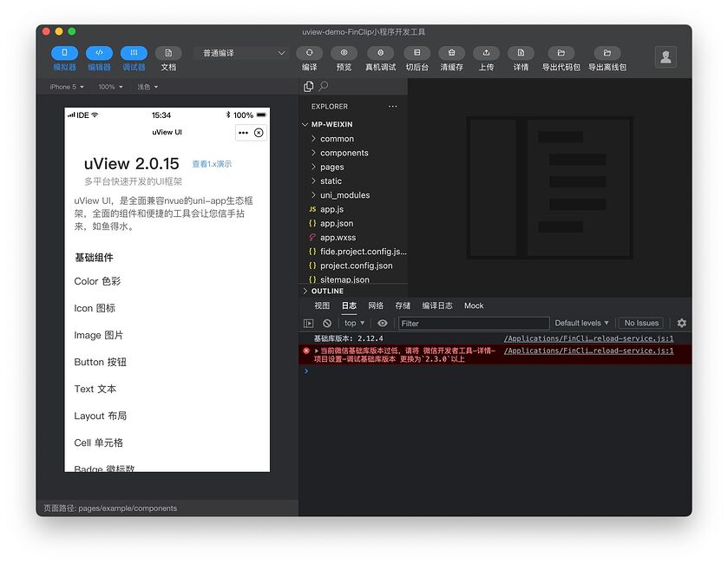Open the mini program menu dots icon
Viewport: 728px width, 564px height.
coord(243,133)
